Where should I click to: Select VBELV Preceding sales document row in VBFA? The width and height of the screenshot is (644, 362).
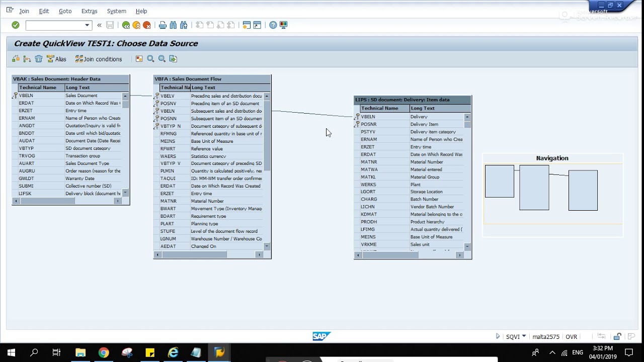coord(209,96)
